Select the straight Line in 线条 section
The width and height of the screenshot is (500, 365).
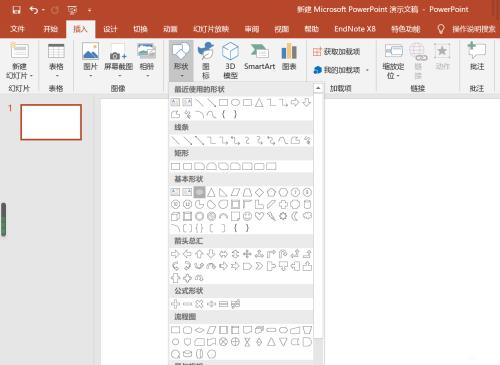click(175, 140)
